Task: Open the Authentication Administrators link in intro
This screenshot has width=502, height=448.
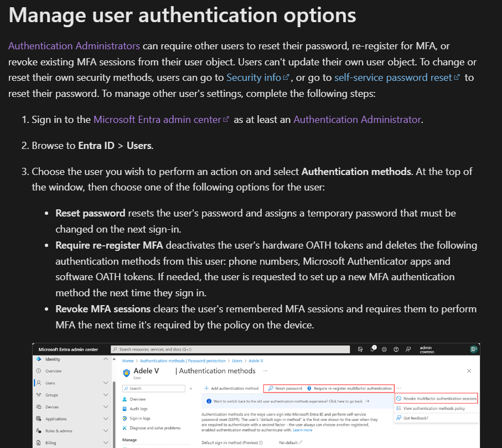Action: pos(74,46)
